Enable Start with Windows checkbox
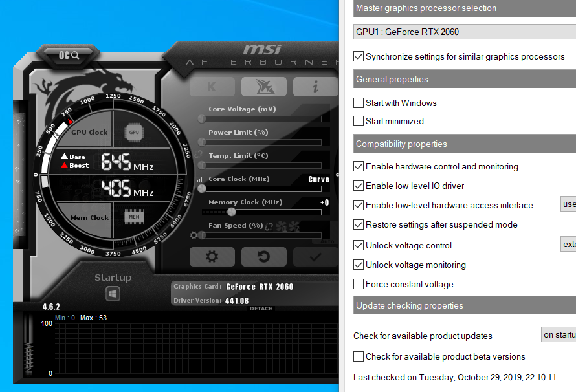Viewport: 576px width, 392px height. click(x=359, y=103)
